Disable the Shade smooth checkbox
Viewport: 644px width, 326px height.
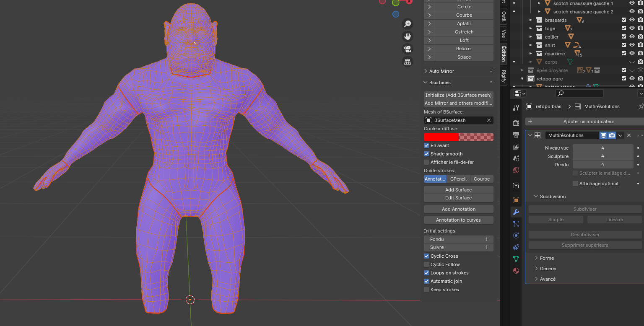[426, 154]
